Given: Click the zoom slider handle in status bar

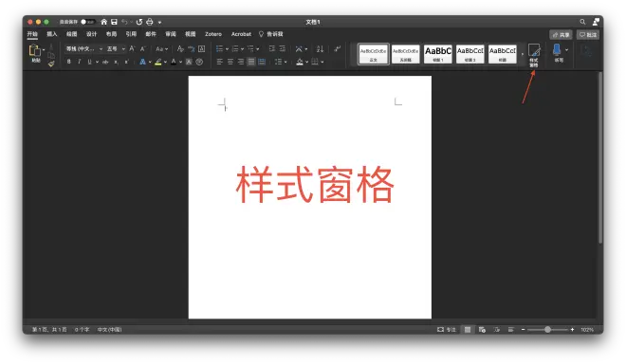Looking at the screenshot, I should tap(548, 330).
